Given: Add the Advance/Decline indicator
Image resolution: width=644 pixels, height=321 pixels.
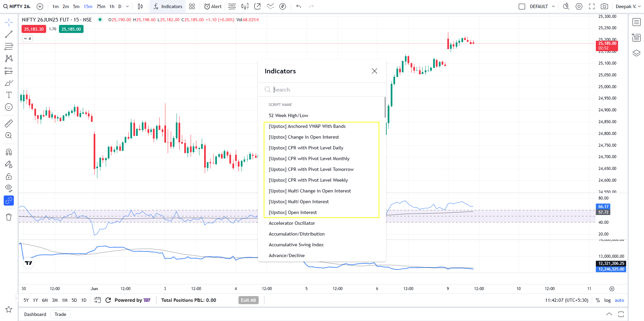Looking at the screenshot, I should coord(321,255).
